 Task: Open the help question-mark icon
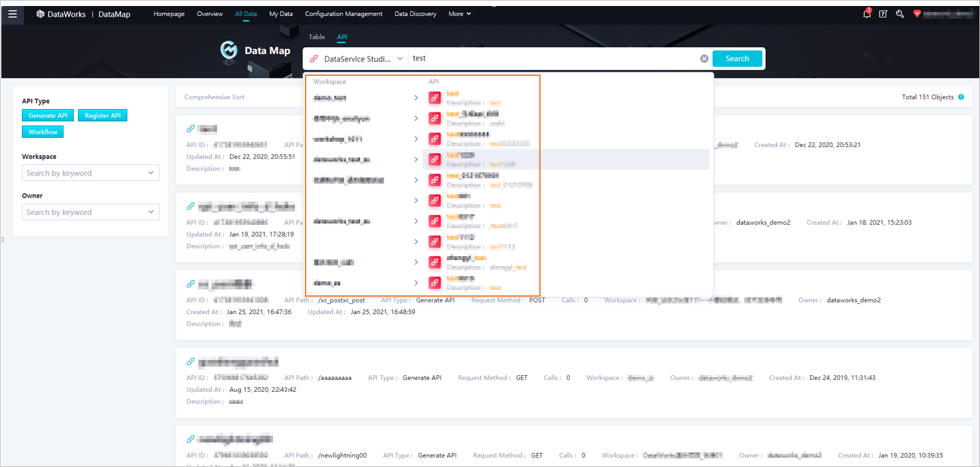point(883,14)
